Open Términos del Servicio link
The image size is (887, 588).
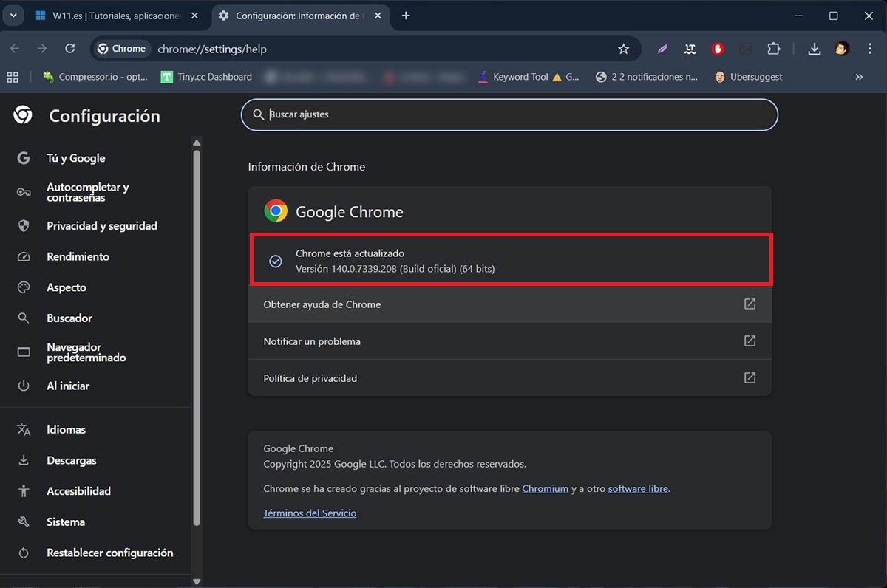310,513
